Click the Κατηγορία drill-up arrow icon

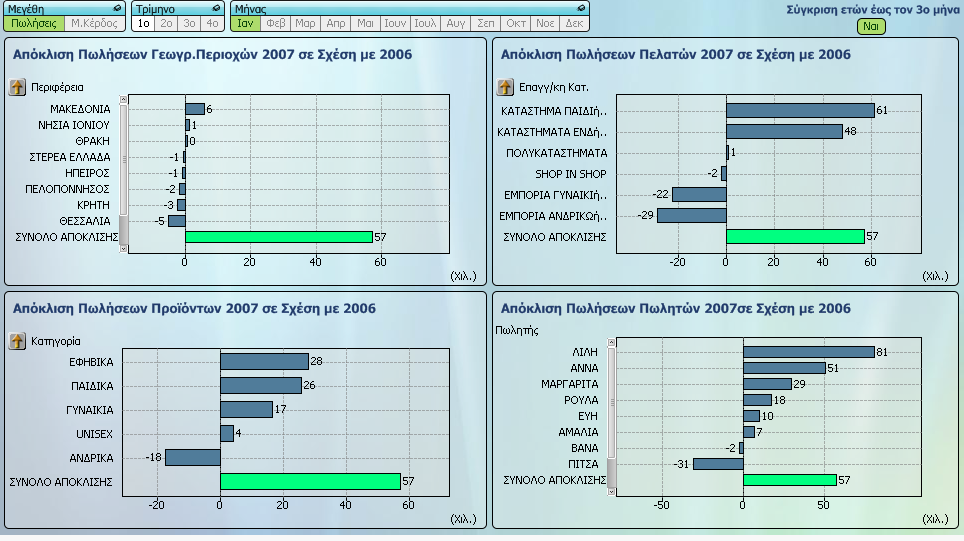point(17,341)
